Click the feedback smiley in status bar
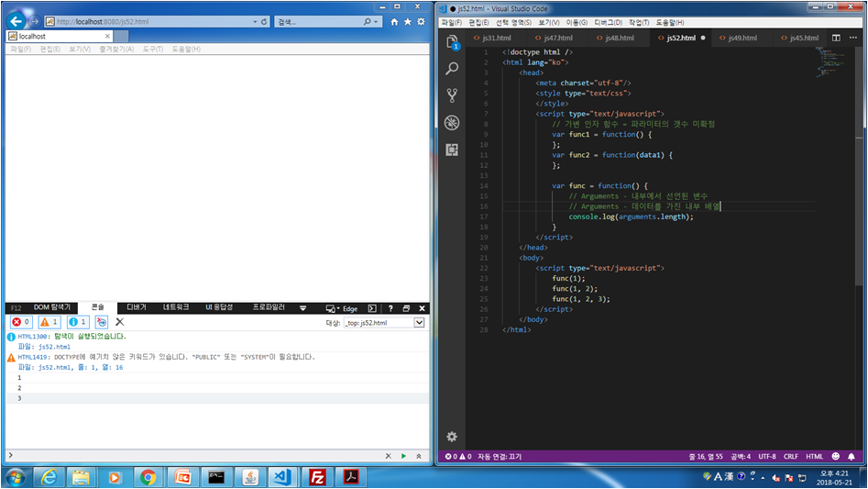 835,456
